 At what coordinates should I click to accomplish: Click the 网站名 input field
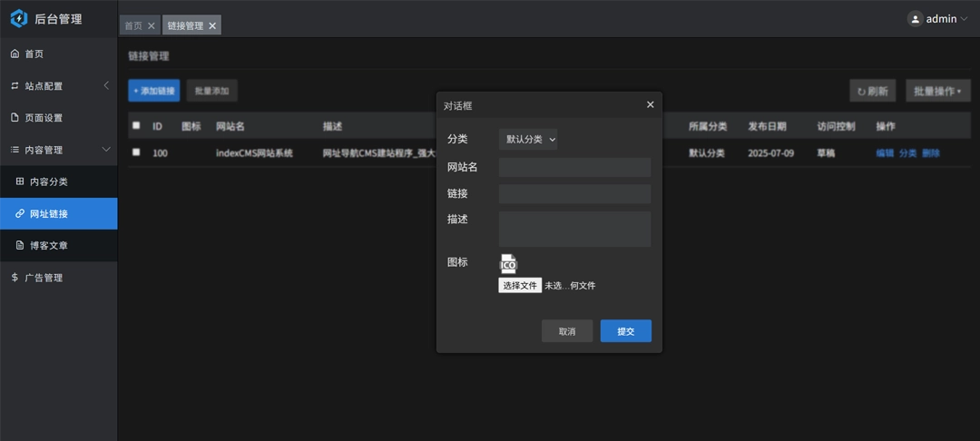point(574,167)
